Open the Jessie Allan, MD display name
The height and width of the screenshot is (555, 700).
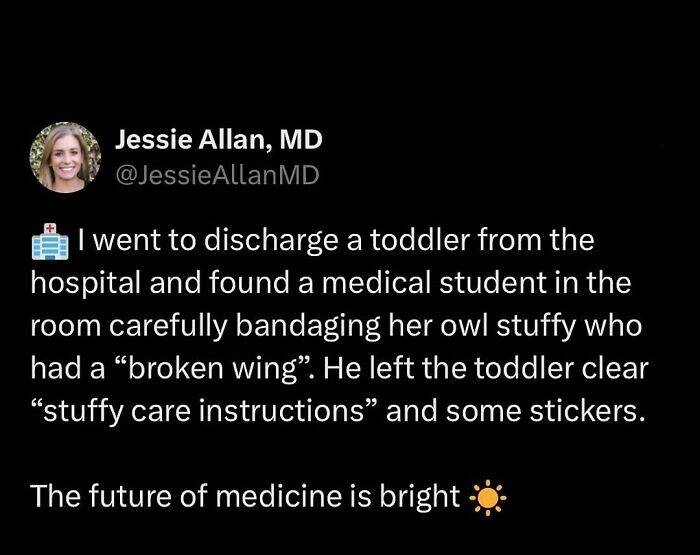tap(219, 140)
